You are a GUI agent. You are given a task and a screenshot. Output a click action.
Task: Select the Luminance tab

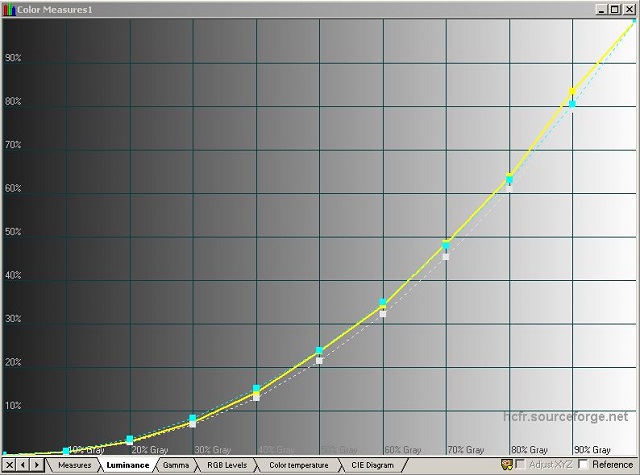pos(128,465)
